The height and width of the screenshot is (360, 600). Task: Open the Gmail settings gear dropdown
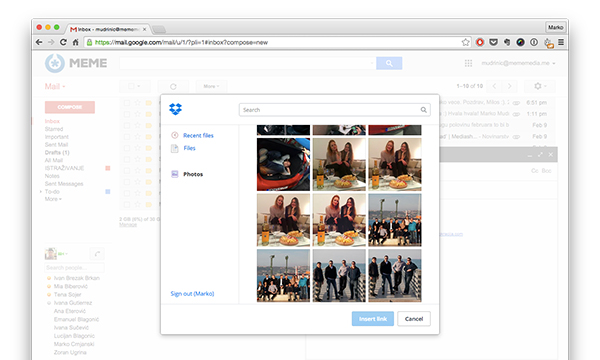pos(540,86)
